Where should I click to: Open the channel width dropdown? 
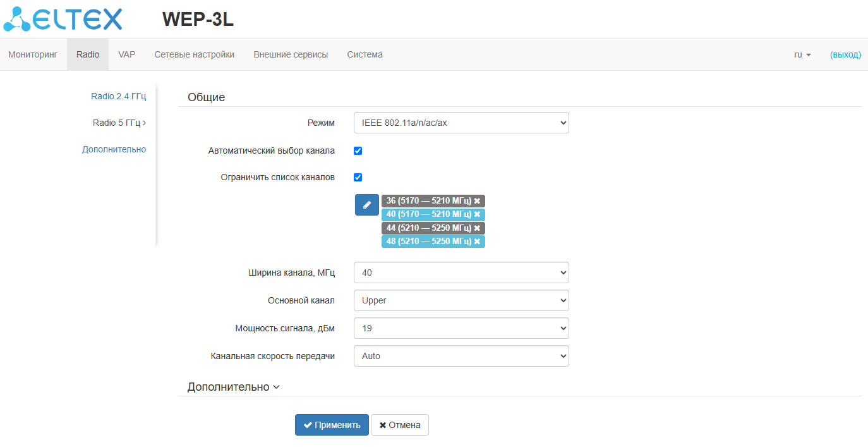pos(461,273)
